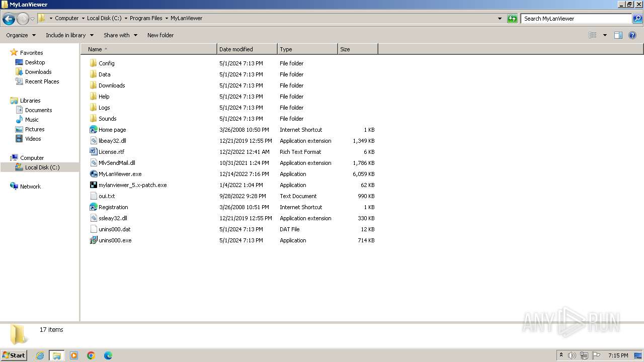Select the Config folder icon
The image size is (644, 362).
point(93,63)
